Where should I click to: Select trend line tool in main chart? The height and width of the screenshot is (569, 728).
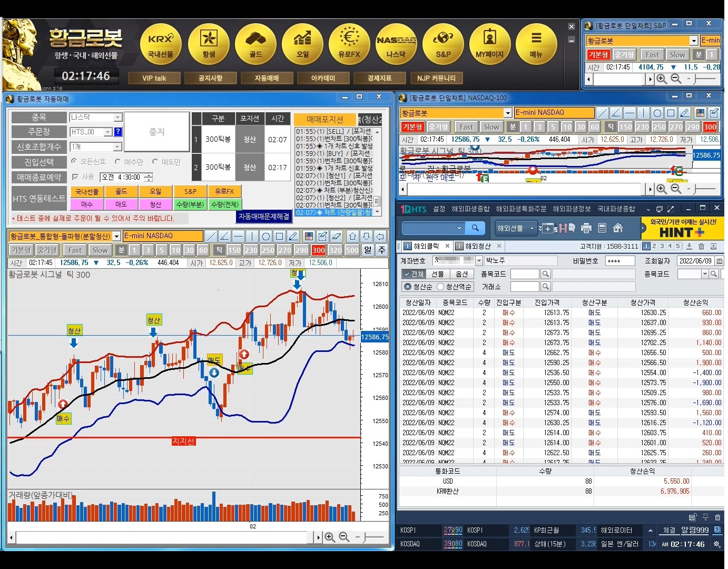click(211, 236)
